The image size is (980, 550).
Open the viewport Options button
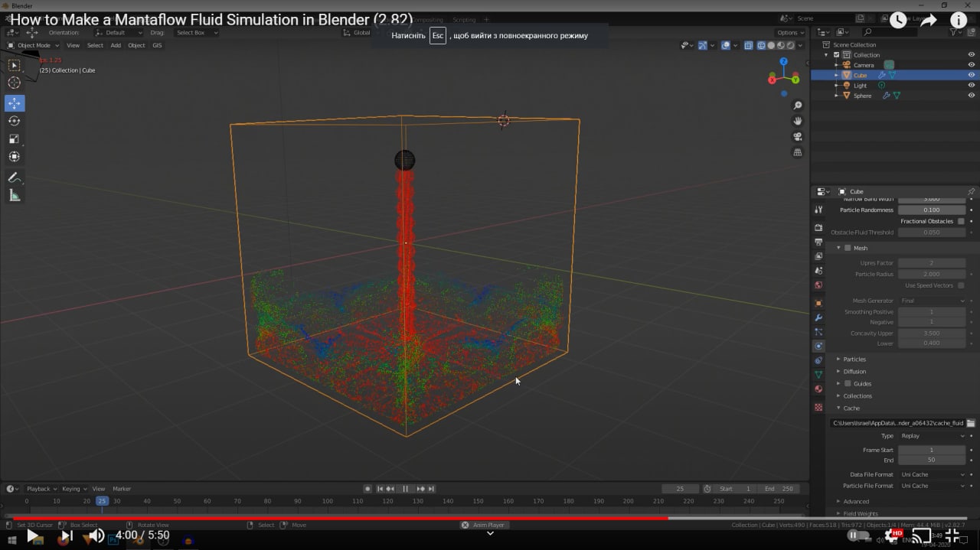point(789,32)
